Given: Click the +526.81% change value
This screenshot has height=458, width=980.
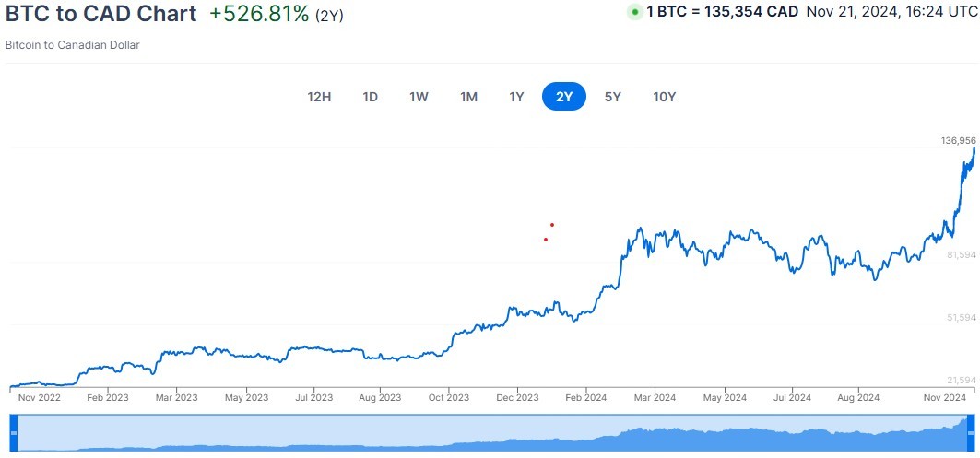Looking at the screenshot, I should [x=258, y=15].
